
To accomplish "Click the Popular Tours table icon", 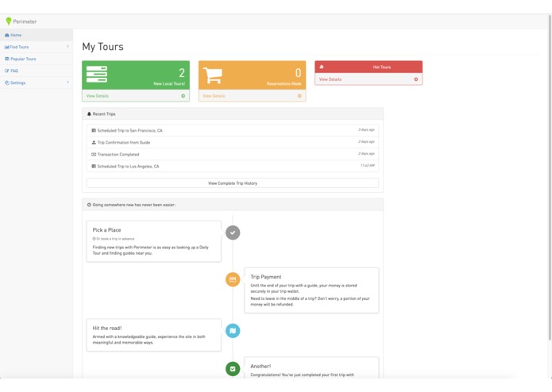I will [x=7, y=59].
